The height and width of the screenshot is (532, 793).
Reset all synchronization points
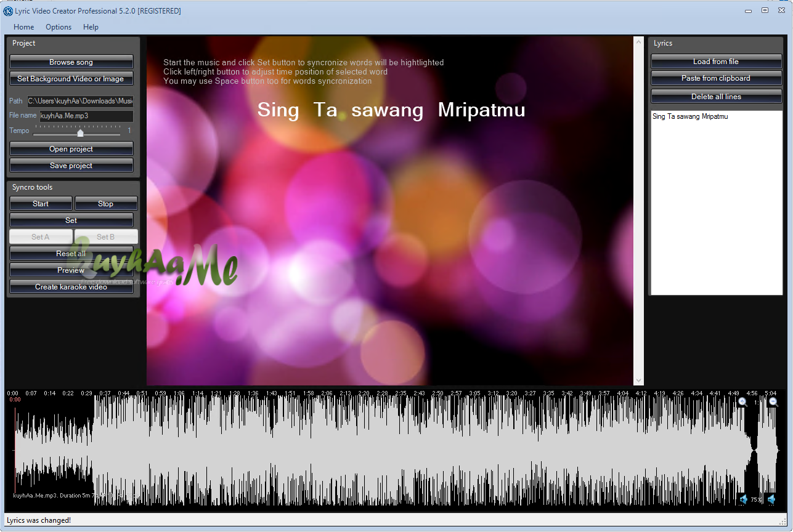point(71,253)
